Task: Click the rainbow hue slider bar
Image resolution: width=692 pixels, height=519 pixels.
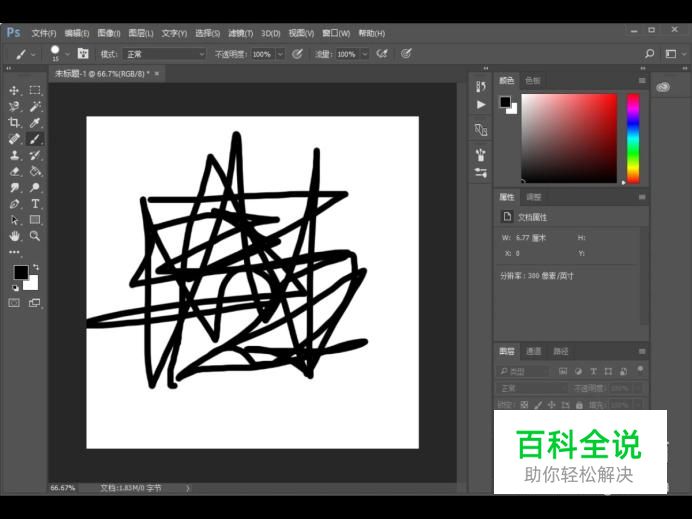Action: [633, 138]
